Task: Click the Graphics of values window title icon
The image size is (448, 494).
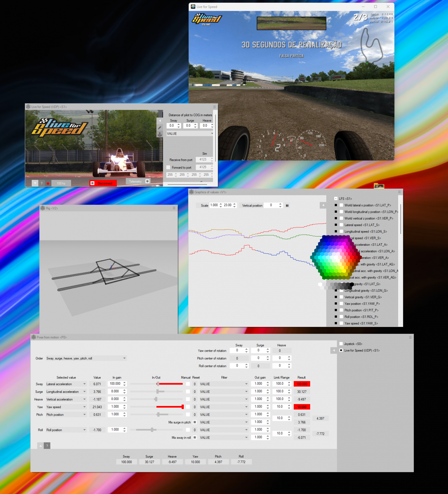Action: (x=191, y=192)
